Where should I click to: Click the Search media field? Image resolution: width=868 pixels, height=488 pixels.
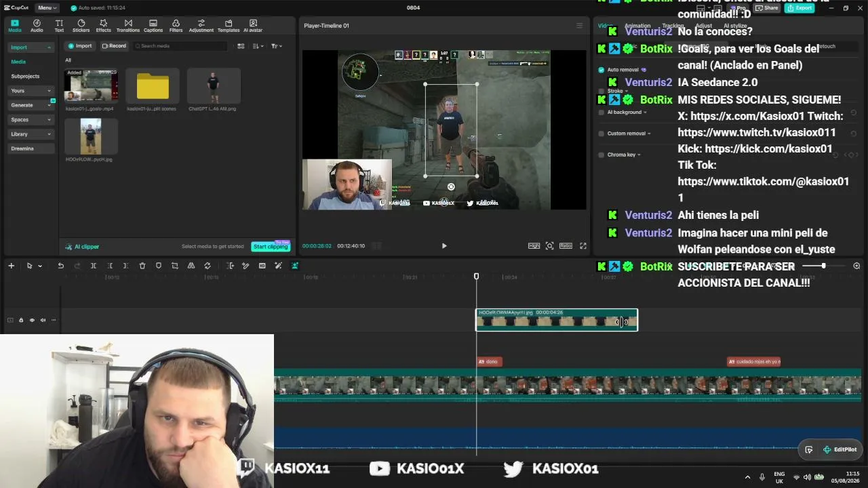(x=180, y=46)
